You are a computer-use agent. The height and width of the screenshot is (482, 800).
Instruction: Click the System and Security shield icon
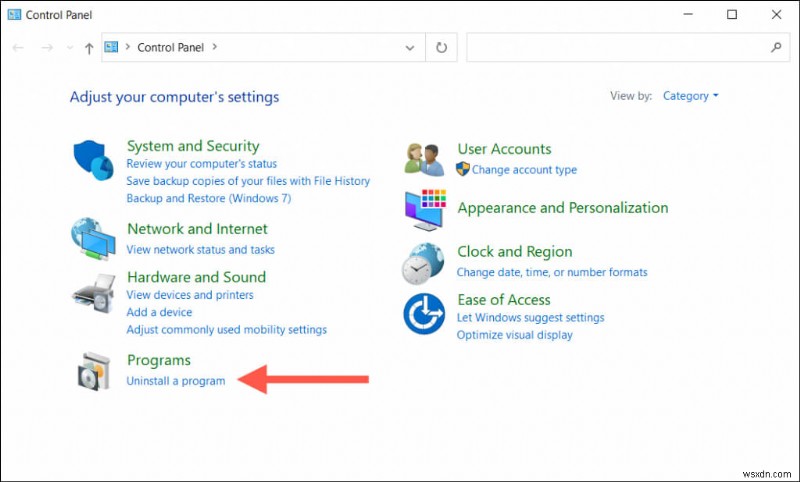pyautogui.click(x=93, y=160)
